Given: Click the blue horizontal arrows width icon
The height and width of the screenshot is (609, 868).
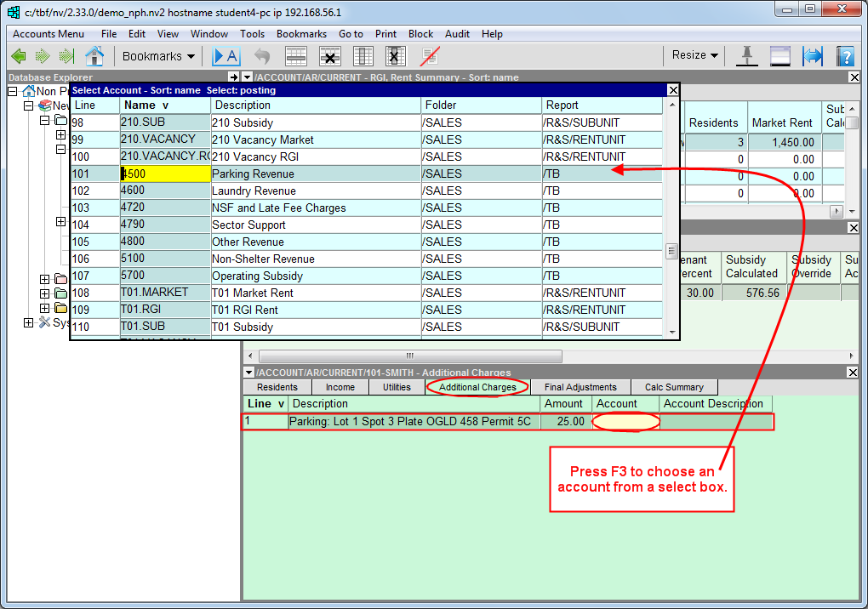Looking at the screenshot, I should click(x=813, y=56).
